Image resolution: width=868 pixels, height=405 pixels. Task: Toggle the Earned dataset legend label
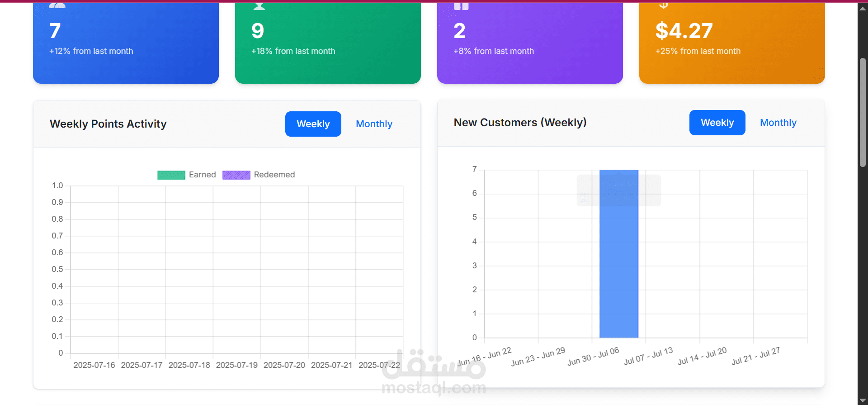(202, 175)
